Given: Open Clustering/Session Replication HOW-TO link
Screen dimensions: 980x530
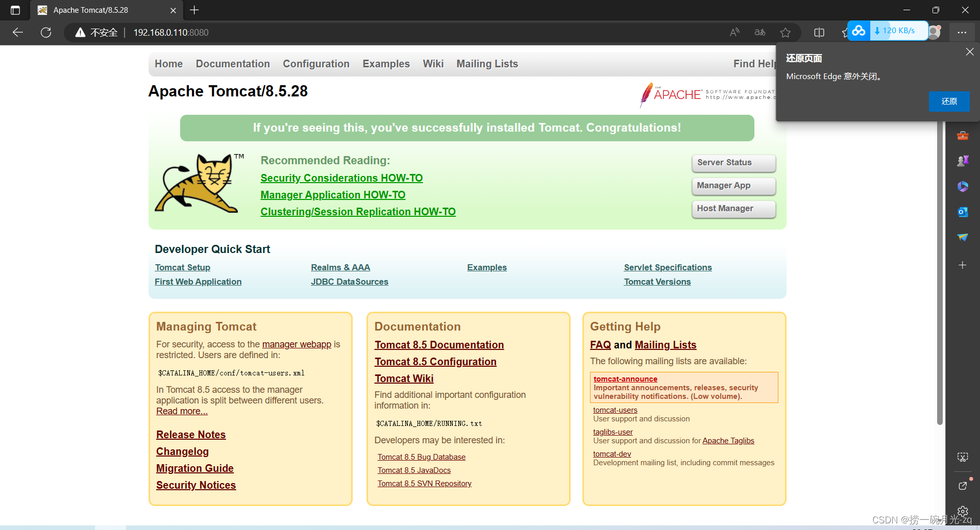Looking at the screenshot, I should (x=358, y=212).
